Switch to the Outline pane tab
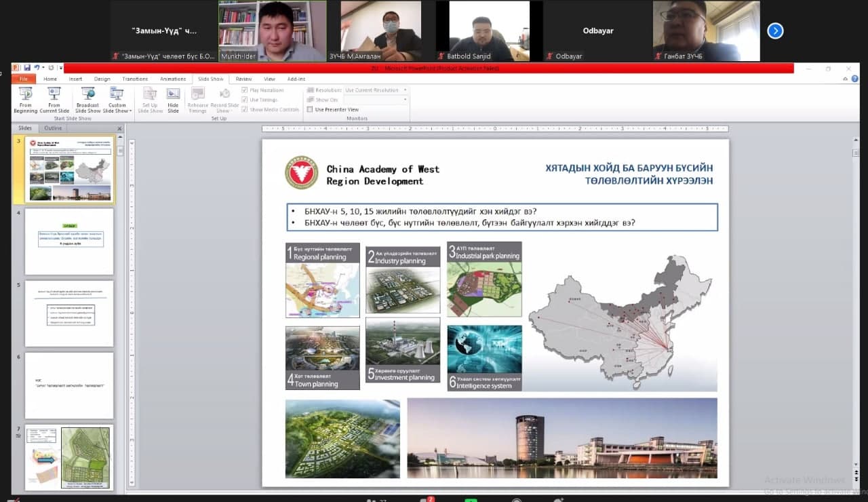Screen dimensions: 868x502 pos(53,128)
